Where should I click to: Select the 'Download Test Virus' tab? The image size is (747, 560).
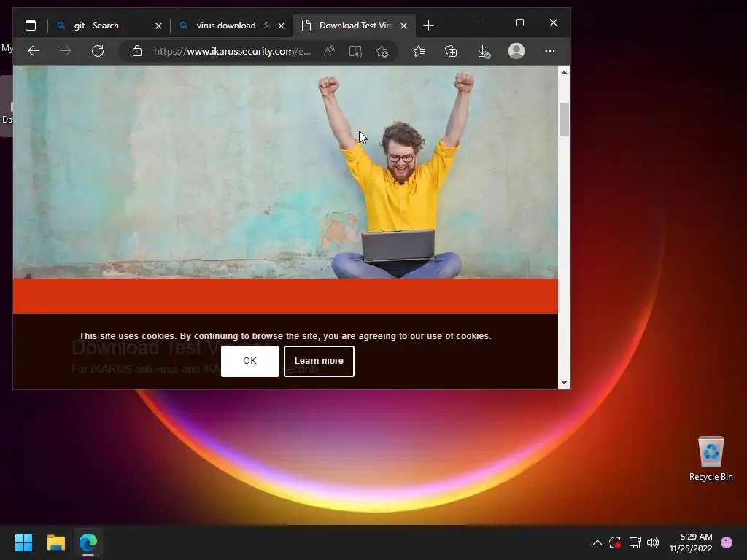[352, 26]
